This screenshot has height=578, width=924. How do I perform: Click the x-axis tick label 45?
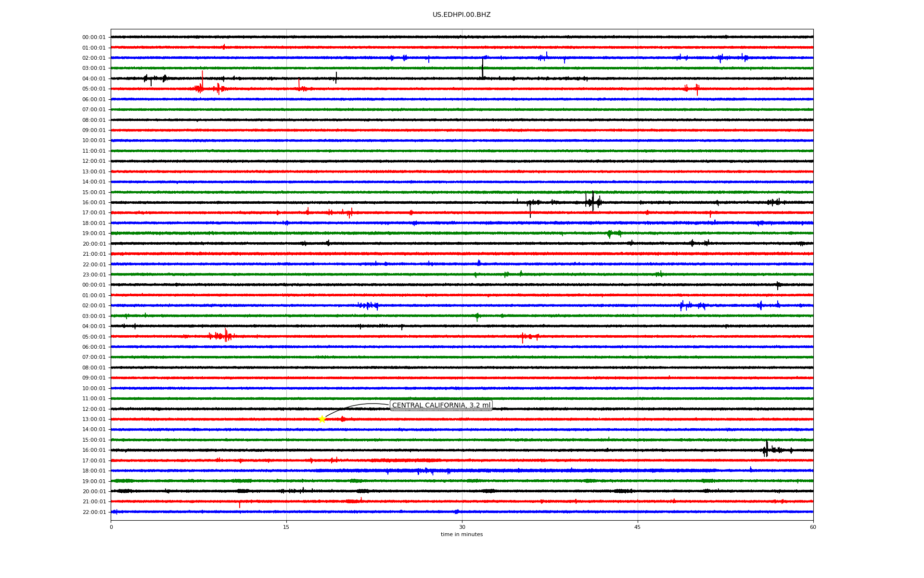click(x=637, y=527)
